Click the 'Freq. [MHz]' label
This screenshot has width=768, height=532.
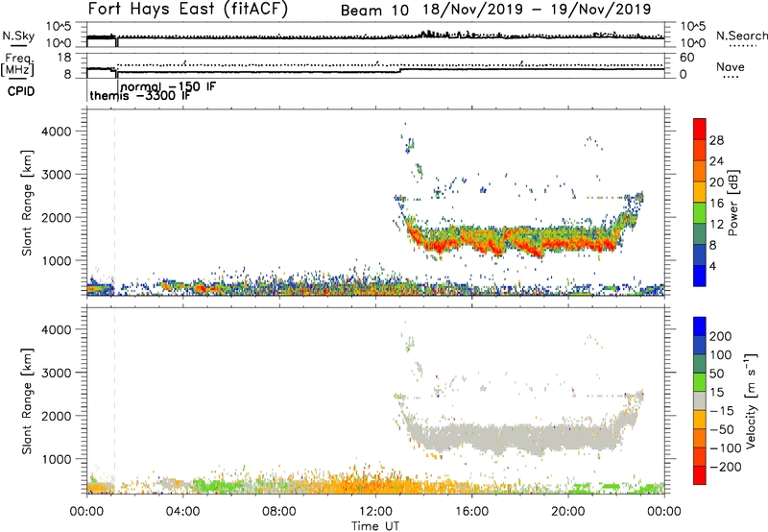18,65
